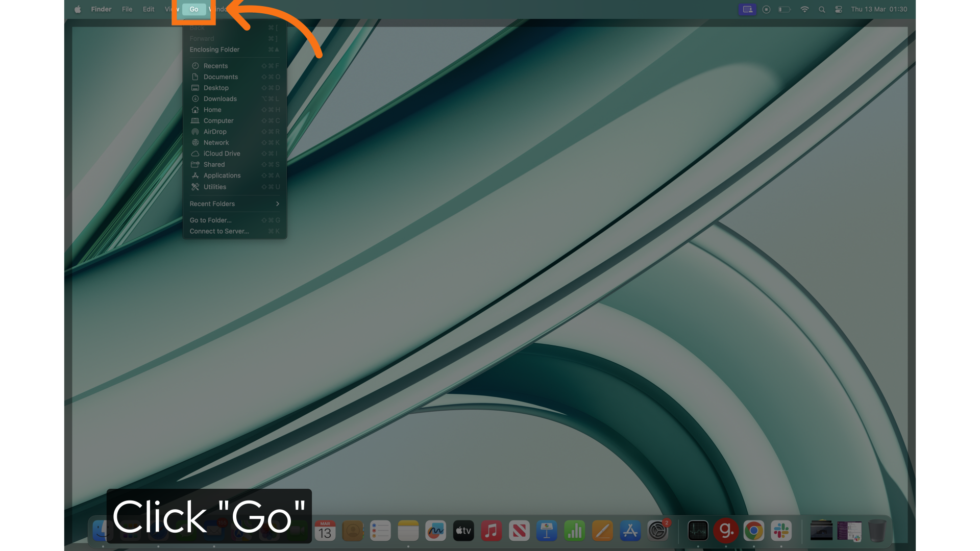Open the Apple menu icon
The height and width of the screenshot is (551, 980).
(78, 9)
